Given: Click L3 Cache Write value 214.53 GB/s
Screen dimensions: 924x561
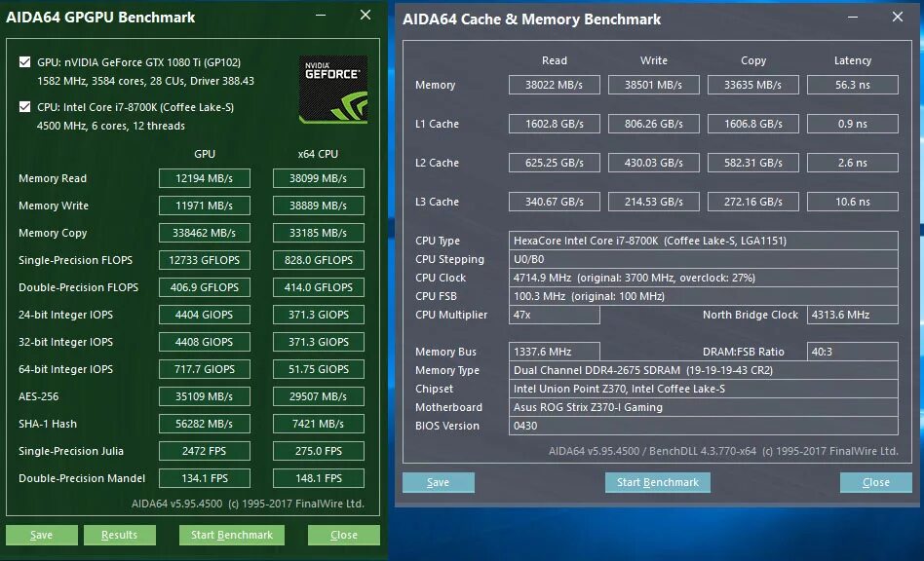Looking at the screenshot, I should click(x=654, y=202).
